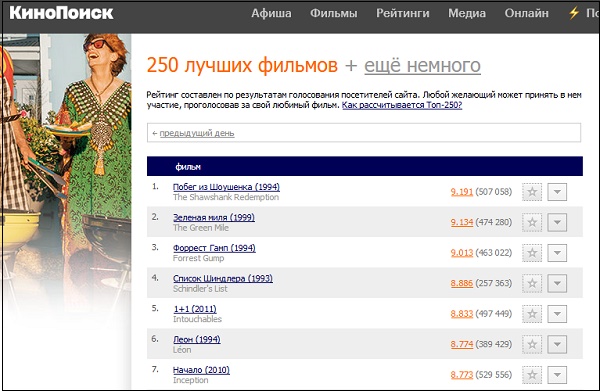Expand the dropdown arrow in the 1+1 row
The width and height of the screenshot is (600, 391).
point(557,314)
